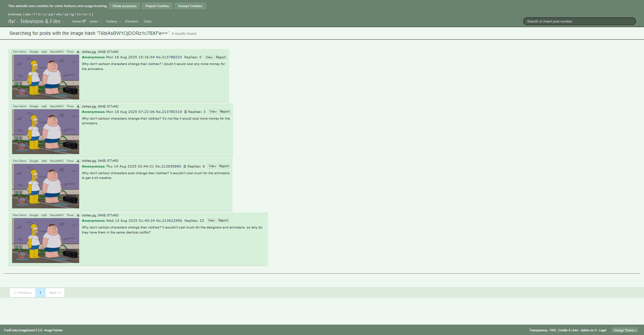View thread for post No.213788220
The height and width of the screenshot is (335, 644).
point(209,57)
